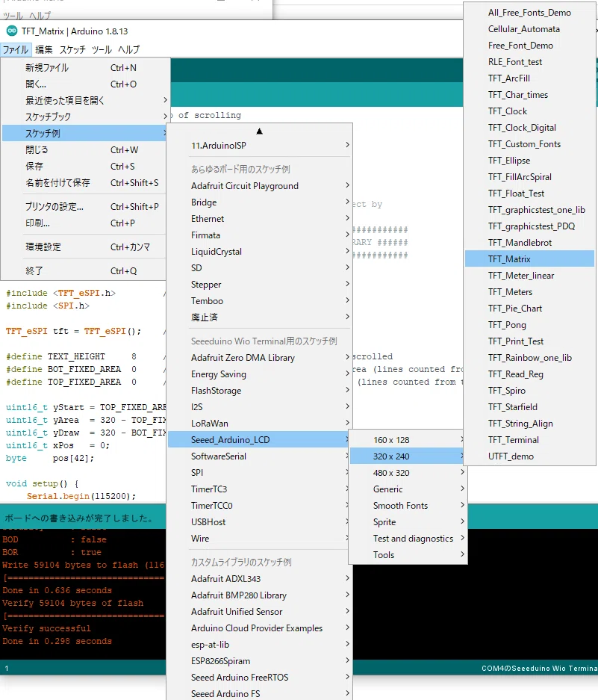The height and width of the screenshot is (700, 598).
Task: Open LoRaWan examples submenu
Action: click(x=260, y=424)
